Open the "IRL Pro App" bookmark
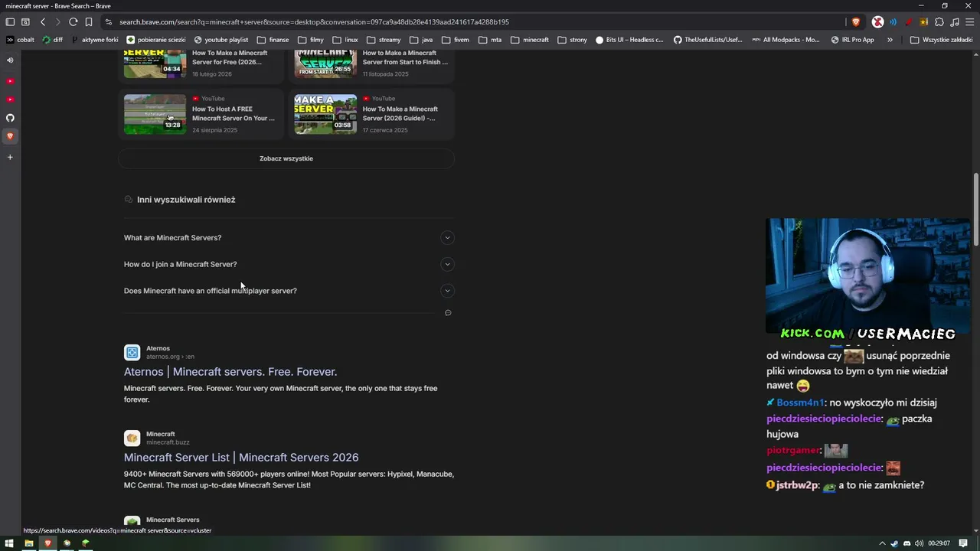 click(852, 40)
